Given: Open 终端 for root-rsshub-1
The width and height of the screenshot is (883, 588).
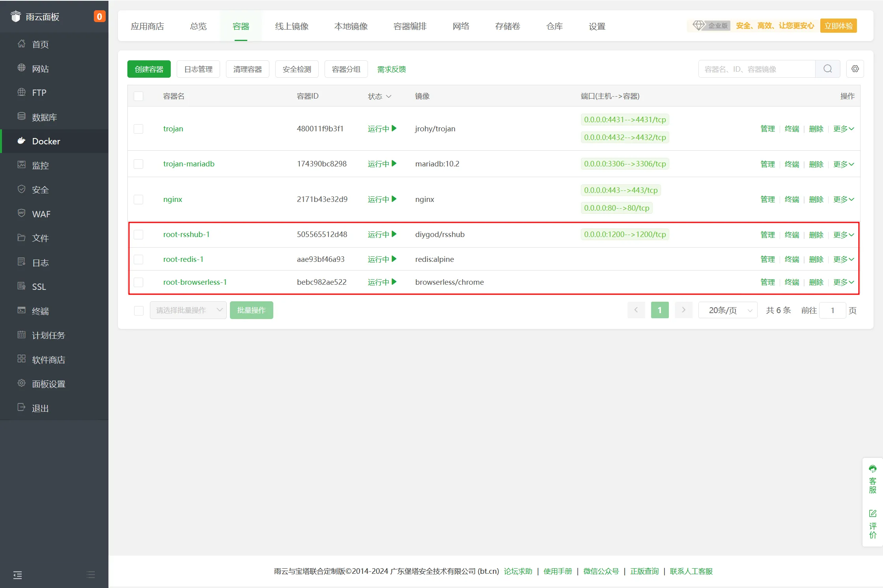Looking at the screenshot, I should point(792,235).
